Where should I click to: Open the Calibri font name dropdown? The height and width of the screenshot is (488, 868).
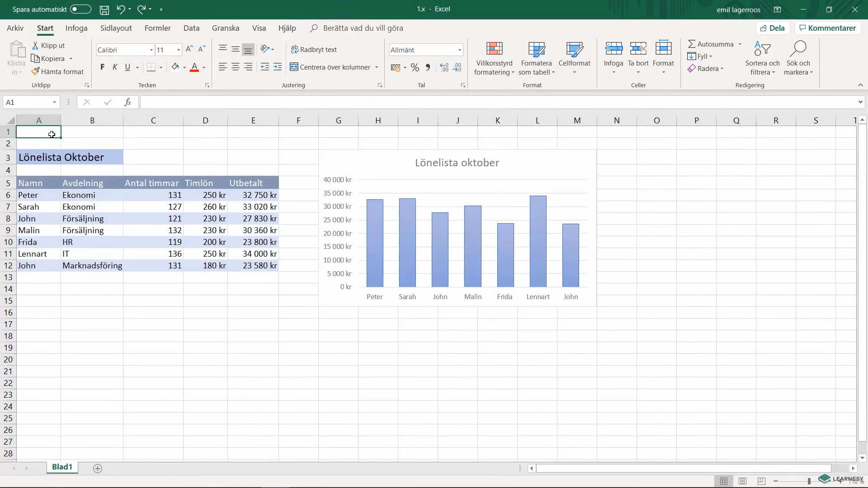tap(151, 50)
